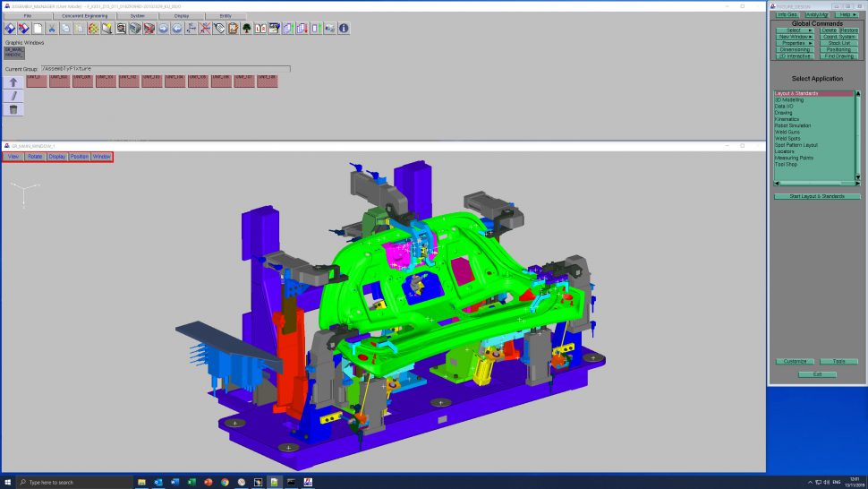Click the application list scroll-up arrow
The width and height of the screenshot is (868, 489).
click(x=857, y=94)
